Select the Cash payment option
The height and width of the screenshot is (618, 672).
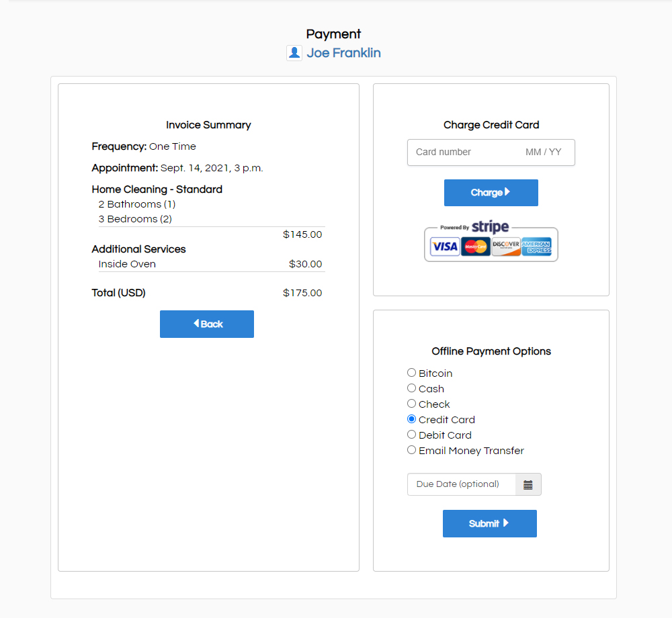[x=412, y=388]
